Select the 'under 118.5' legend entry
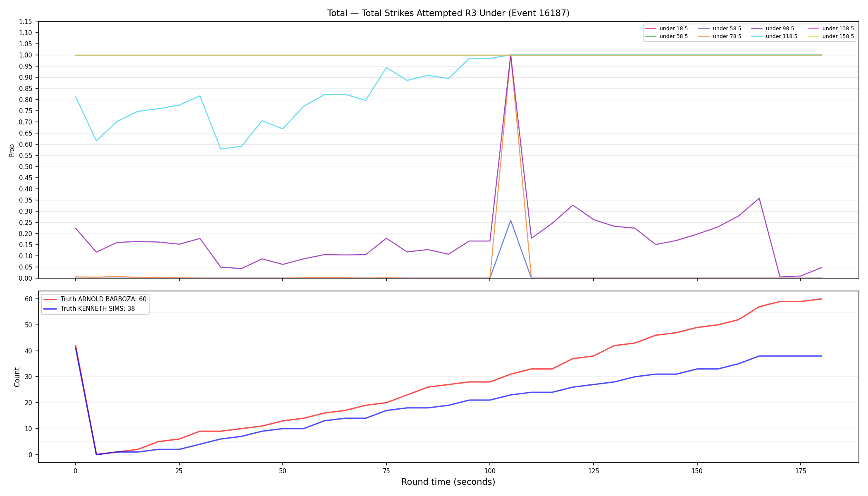The height and width of the screenshot is (496, 868). 775,36
